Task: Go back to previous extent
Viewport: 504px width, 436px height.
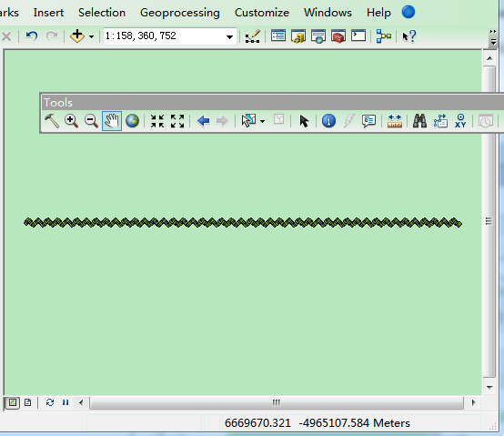Action: [203, 121]
